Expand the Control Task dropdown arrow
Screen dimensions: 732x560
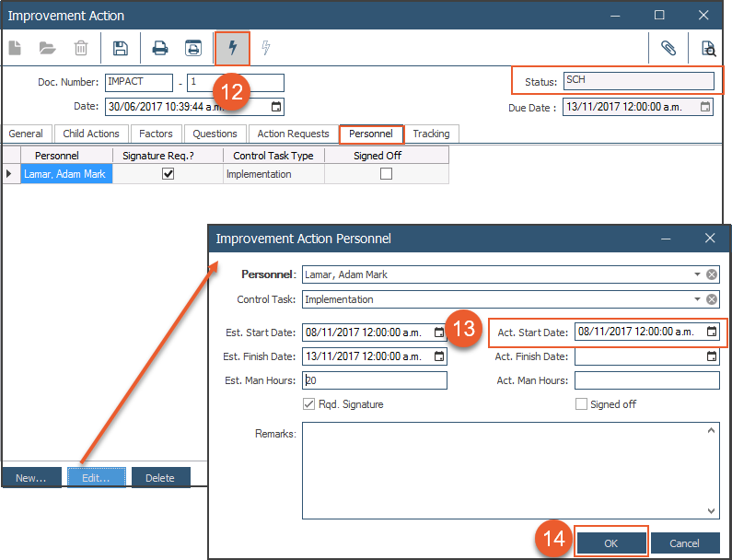[x=697, y=299]
